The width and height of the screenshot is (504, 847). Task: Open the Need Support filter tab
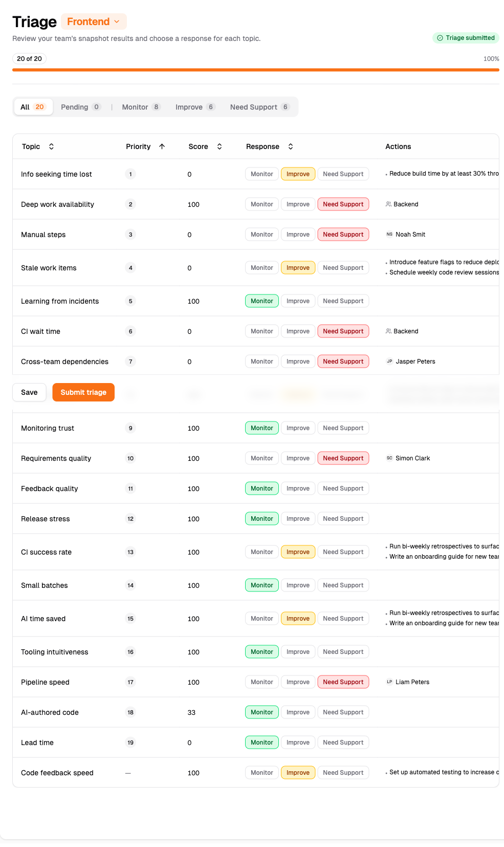point(259,107)
